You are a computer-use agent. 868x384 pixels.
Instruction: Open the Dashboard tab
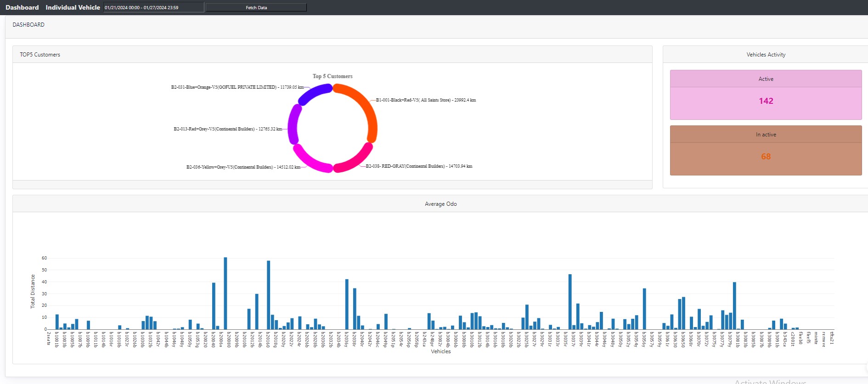pos(22,7)
